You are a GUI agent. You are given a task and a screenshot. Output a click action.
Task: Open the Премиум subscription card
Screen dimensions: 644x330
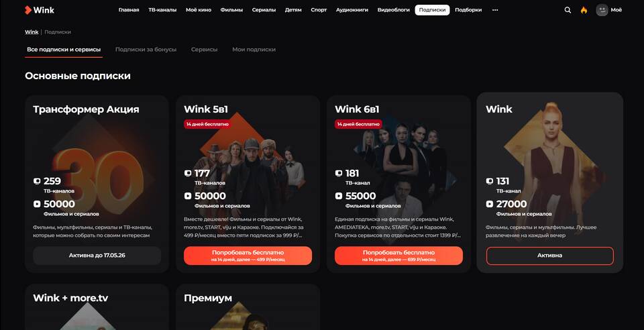click(x=248, y=307)
